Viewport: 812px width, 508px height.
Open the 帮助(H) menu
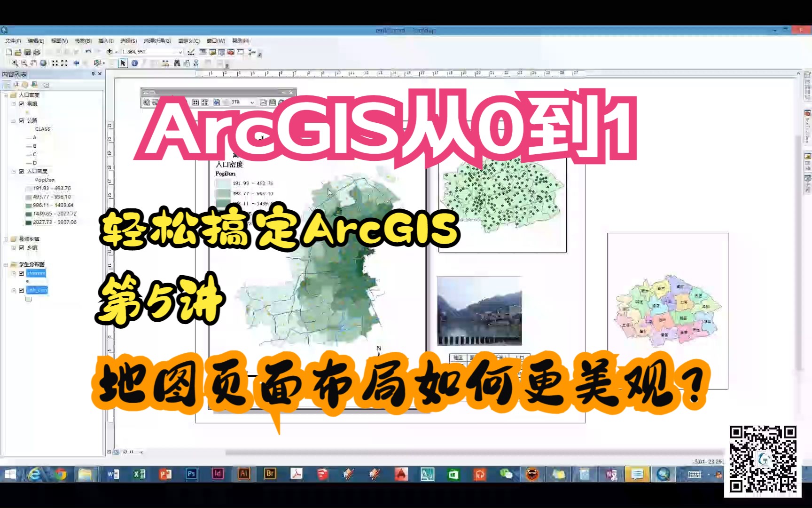[x=241, y=41]
